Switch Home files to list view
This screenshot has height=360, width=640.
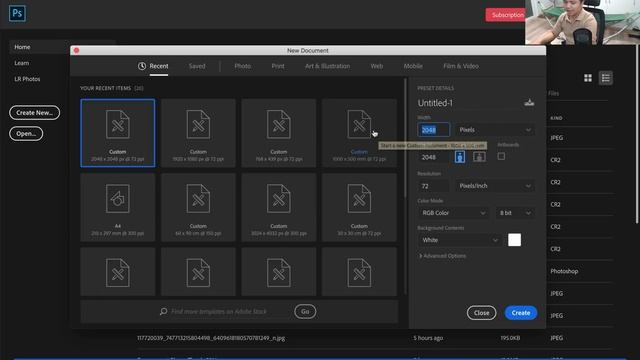[606, 78]
